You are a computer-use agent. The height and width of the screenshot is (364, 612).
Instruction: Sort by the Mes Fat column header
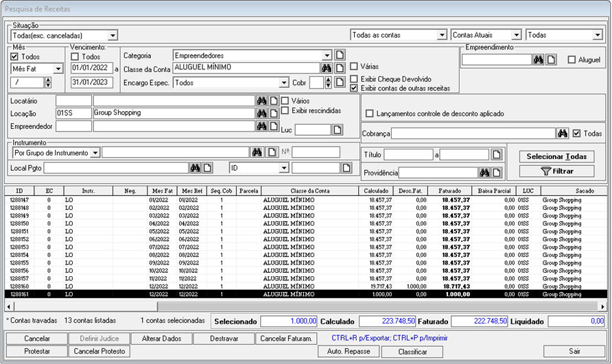tap(163, 191)
